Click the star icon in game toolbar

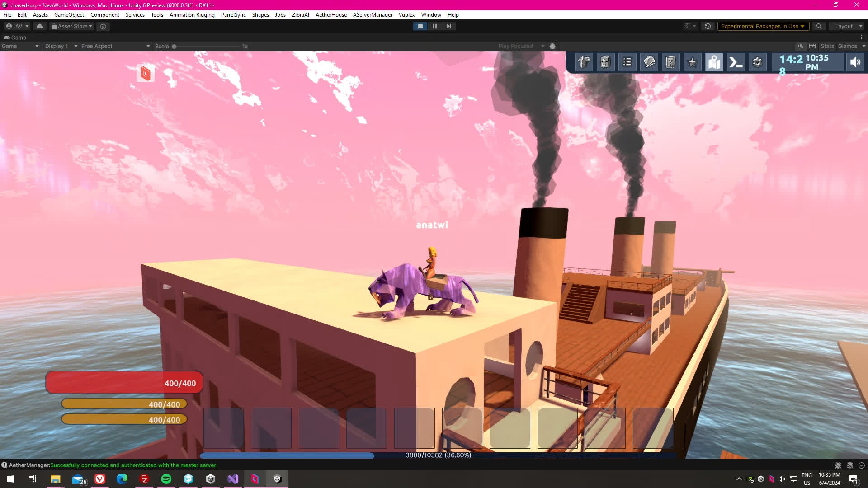693,62
